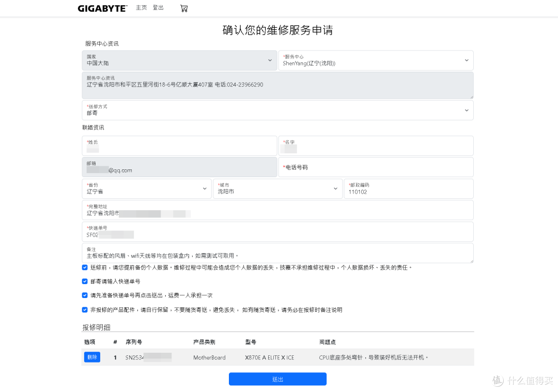
Task: Click the 名字 given name field
Action: 376,146
